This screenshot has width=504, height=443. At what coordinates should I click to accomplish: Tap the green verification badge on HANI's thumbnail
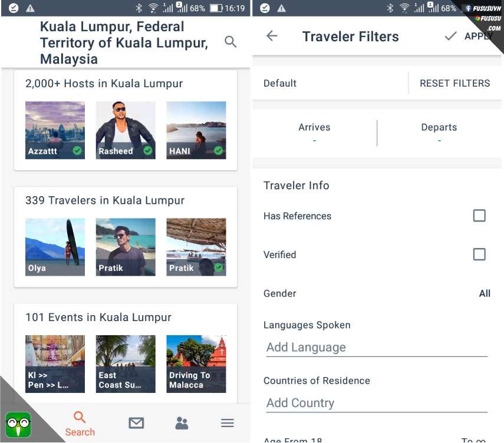pyautogui.click(x=218, y=151)
